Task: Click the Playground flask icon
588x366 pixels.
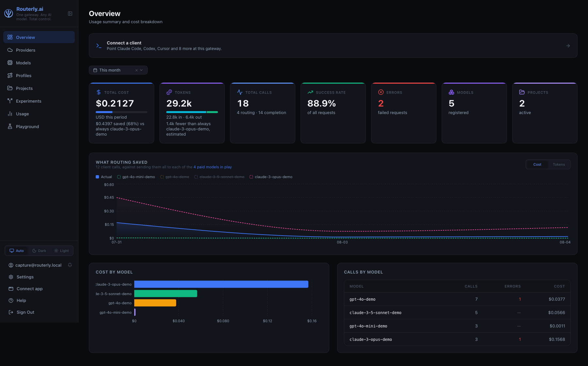Action: click(x=10, y=126)
